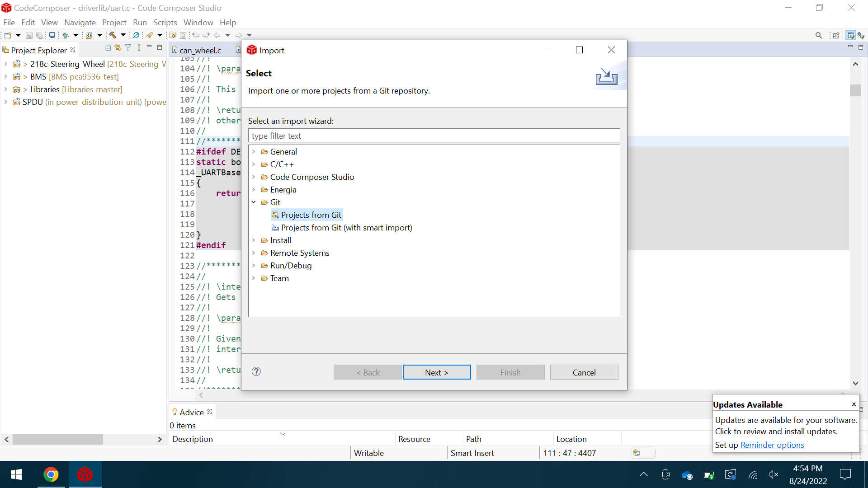Open the Scripts menu
Viewport: 868px width, 488px height.
point(165,22)
